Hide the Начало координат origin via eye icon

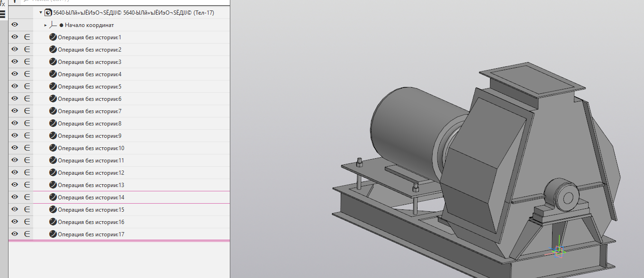pyautogui.click(x=15, y=25)
